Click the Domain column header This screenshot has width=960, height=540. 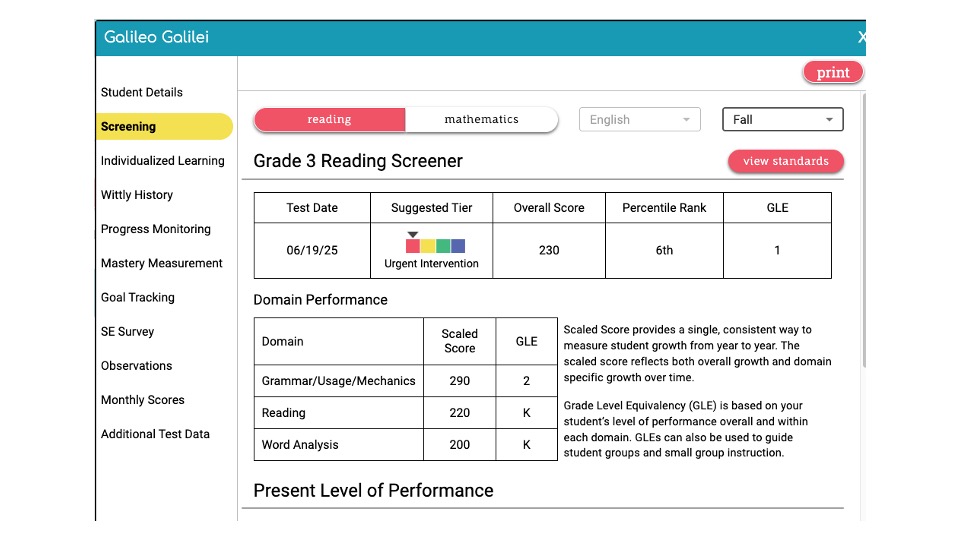point(339,341)
